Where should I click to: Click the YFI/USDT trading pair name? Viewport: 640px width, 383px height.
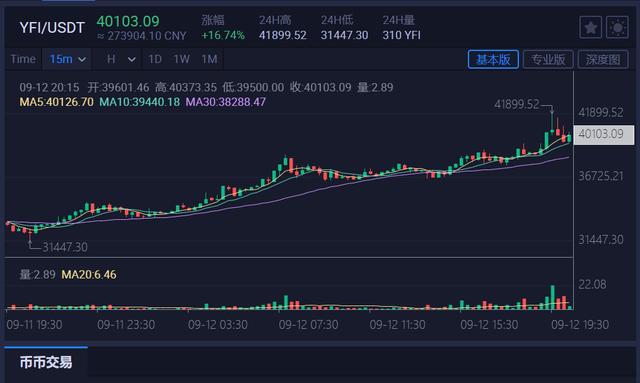[x=52, y=28]
